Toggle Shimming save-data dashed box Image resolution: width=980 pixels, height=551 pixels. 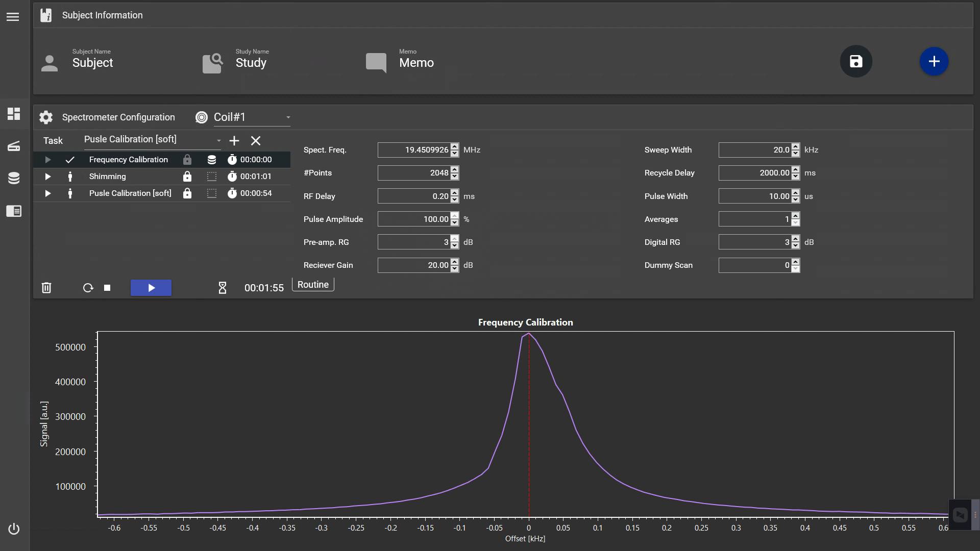pyautogui.click(x=212, y=177)
